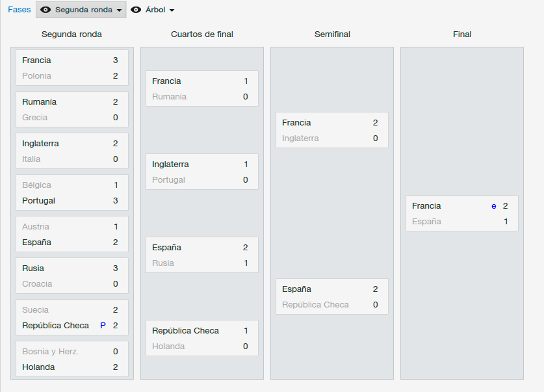Click the eye icon beside Árbol
Viewport: 544px width, 392px height.
coord(136,10)
